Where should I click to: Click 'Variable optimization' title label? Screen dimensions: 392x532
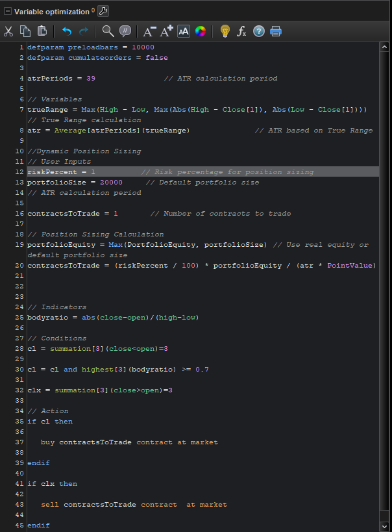(x=52, y=12)
